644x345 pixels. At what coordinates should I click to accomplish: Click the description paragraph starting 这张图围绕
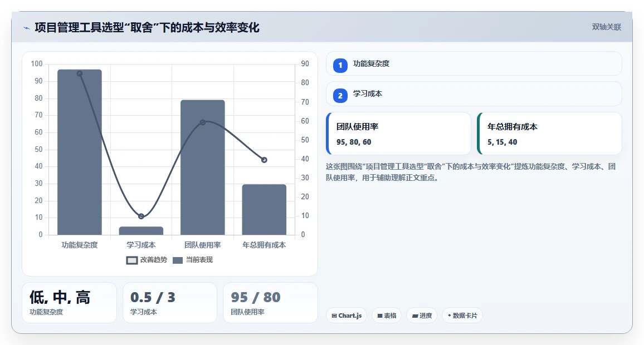pos(471,172)
